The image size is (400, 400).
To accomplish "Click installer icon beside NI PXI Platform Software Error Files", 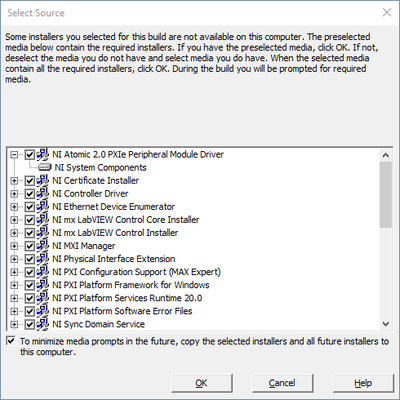I will (x=43, y=311).
